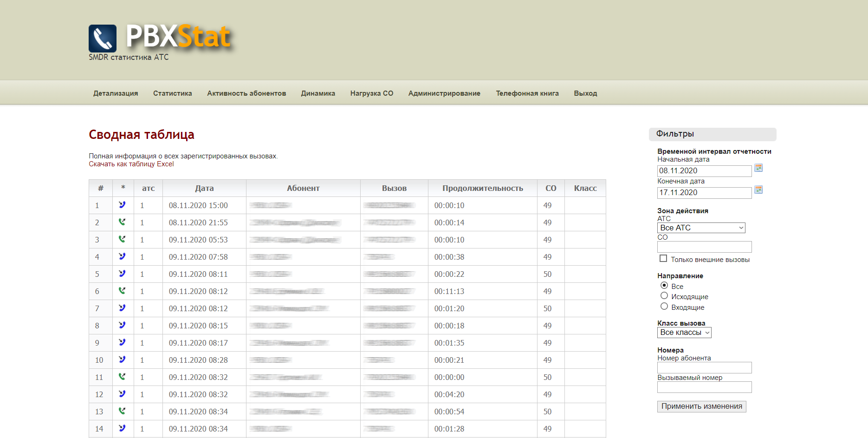Open calendar picker for end date
The width and height of the screenshot is (868, 438).
point(758,190)
